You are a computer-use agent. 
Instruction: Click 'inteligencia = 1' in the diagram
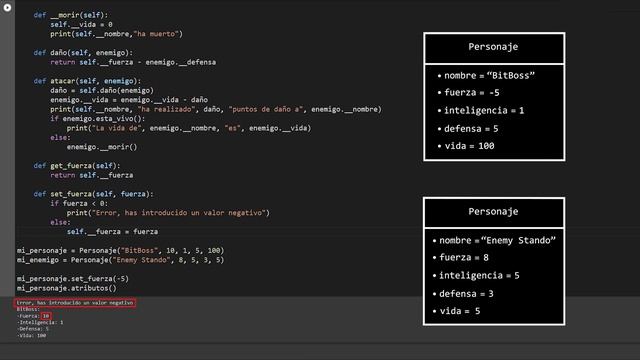click(x=484, y=111)
